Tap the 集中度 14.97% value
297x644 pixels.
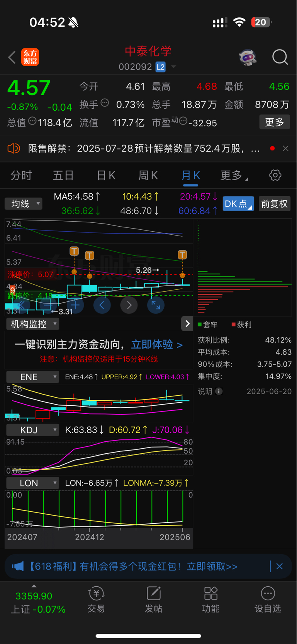pyautogui.click(x=278, y=376)
